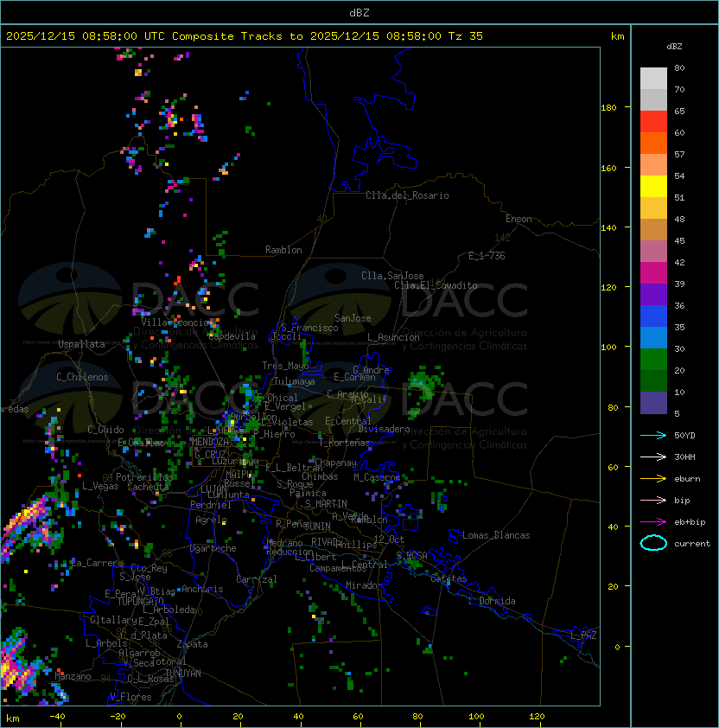Click the 'La_Carrera' map label
This screenshot has width=719, height=728.
pos(97,563)
